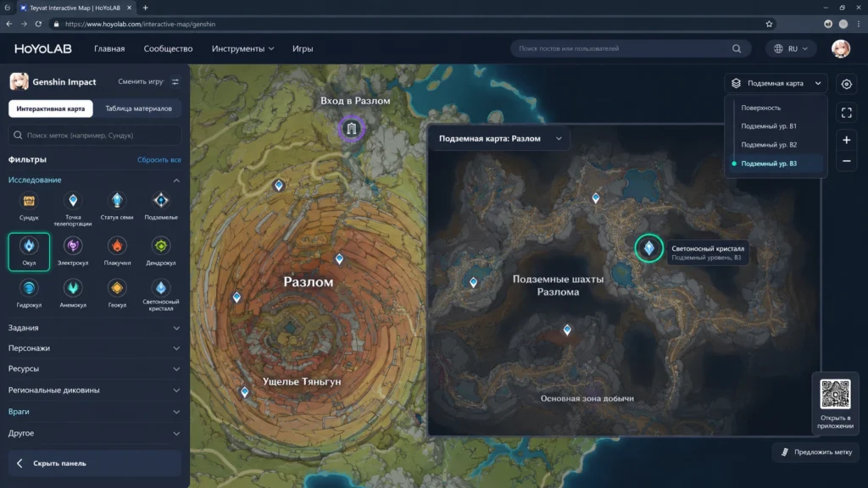Viewport: 868px width, 488px height.
Task: Select Поверхность map layer
Action: click(760, 108)
